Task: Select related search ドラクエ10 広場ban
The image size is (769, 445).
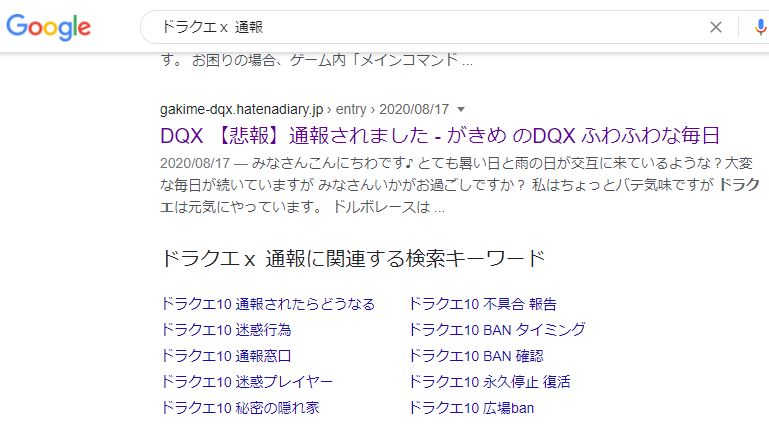Action: coord(471,408)
